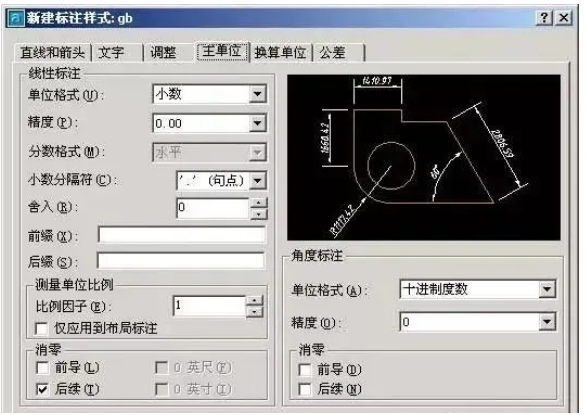The image size is (587, 415).
Task: Toggle the 0 英寸(I) checkbox
Action: [161, 390]
